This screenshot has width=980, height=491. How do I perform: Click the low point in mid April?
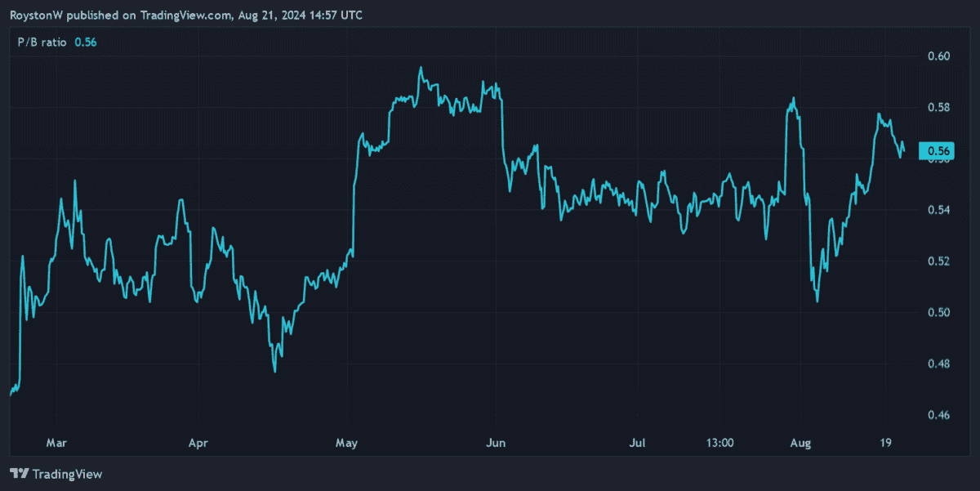274,372
